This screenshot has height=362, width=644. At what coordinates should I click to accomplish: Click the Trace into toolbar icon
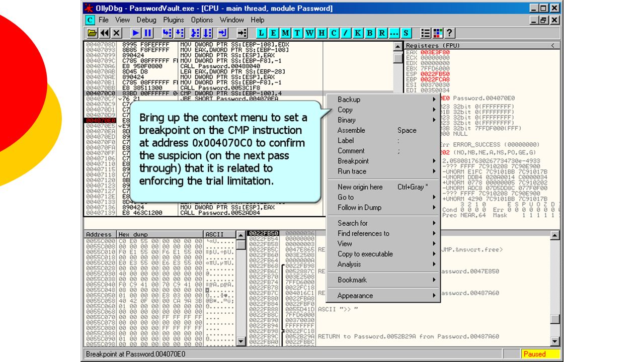[x=196, y=33]
